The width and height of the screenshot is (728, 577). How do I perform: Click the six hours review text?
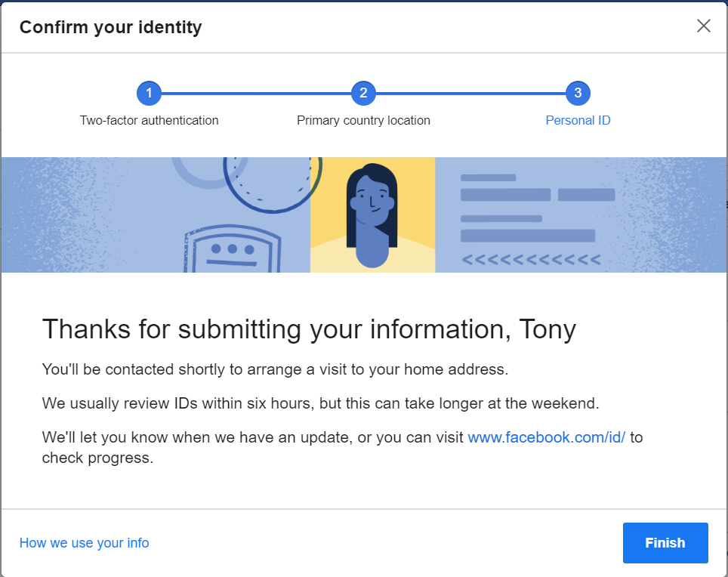pos(320,403)
